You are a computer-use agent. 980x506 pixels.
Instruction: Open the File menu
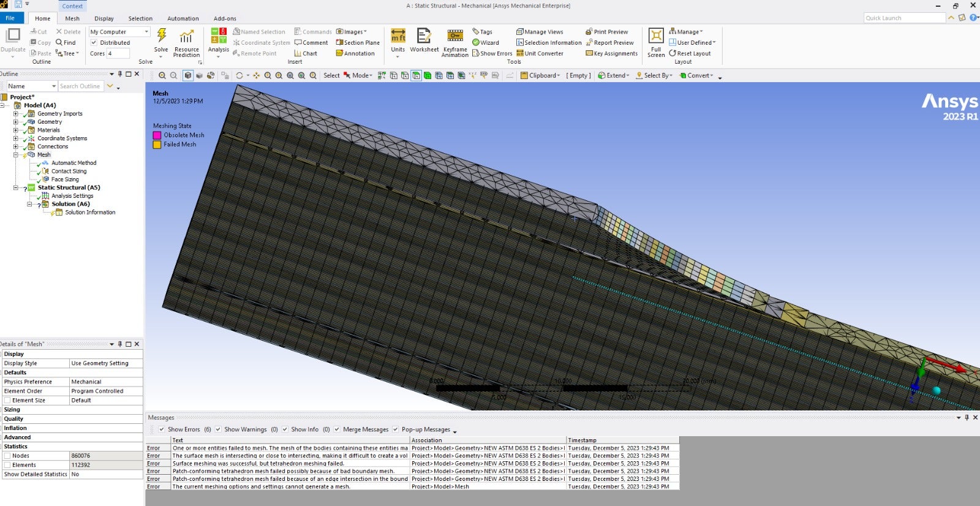click(x=10, y=18)
